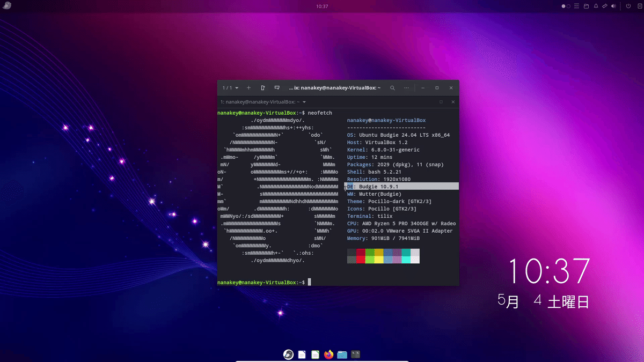Click the bright cyan neofetch color block

point(406,260)
